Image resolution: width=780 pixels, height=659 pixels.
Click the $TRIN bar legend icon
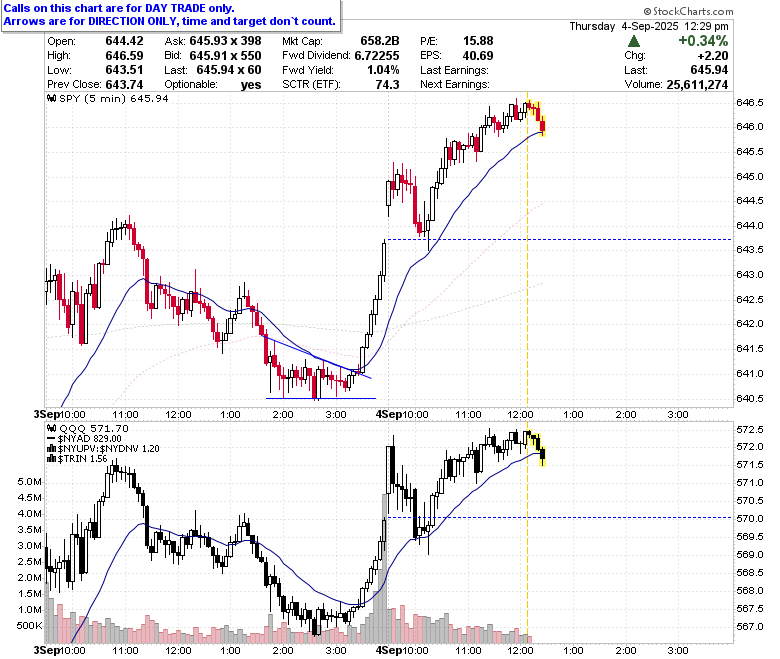tap(51, 459)
